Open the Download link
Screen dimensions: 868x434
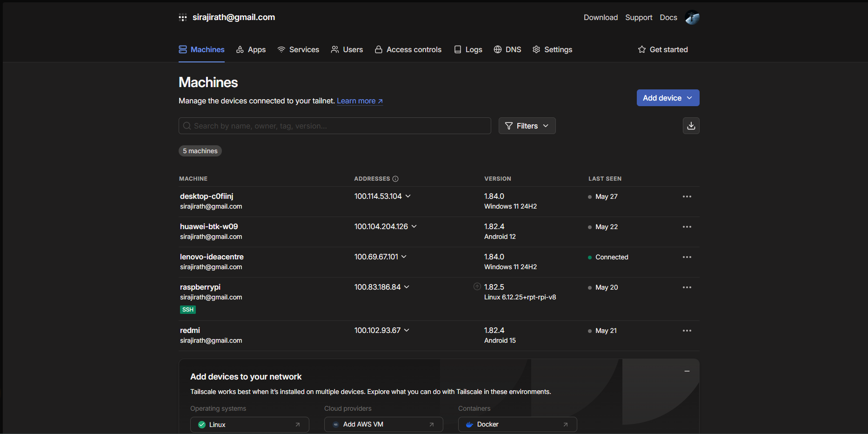[601, 18]
